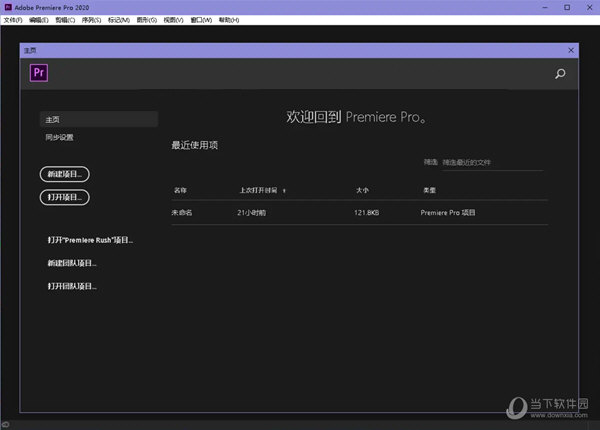Maximize the Adobe Premiere Pro window
The height and width of the screenshot is (430, 600).
click(x=566, y=6)
